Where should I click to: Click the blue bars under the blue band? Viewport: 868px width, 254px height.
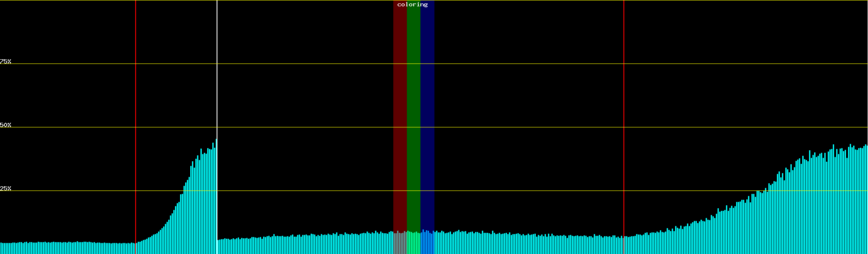point(427,243)
